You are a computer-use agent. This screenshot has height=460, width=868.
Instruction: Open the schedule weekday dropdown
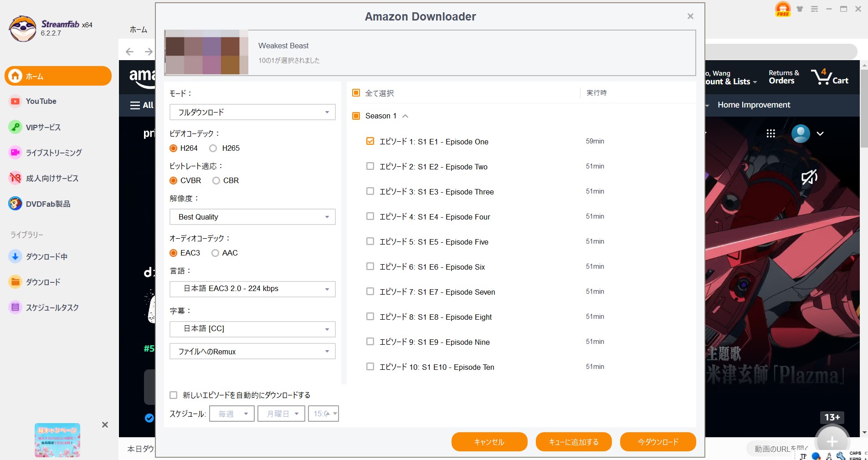click(281, 414)
